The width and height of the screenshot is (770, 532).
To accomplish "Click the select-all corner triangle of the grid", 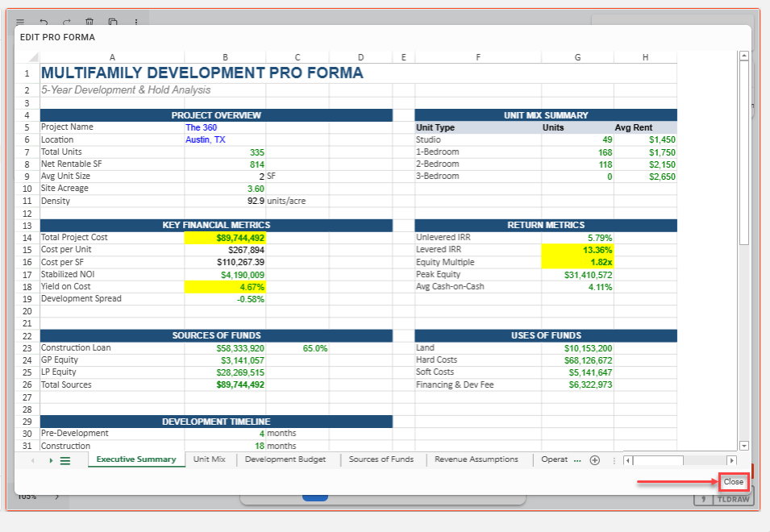I will click(33, 57).
